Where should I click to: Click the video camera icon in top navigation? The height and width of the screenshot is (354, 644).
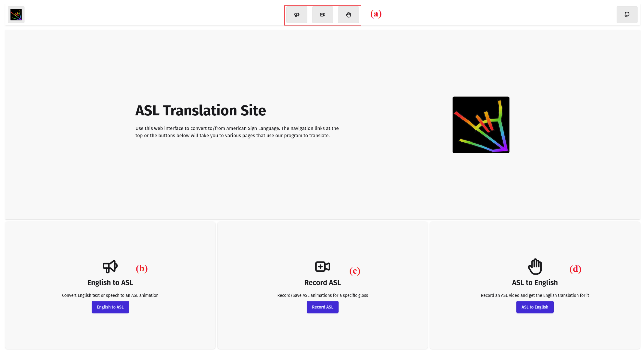click(323, 15)
